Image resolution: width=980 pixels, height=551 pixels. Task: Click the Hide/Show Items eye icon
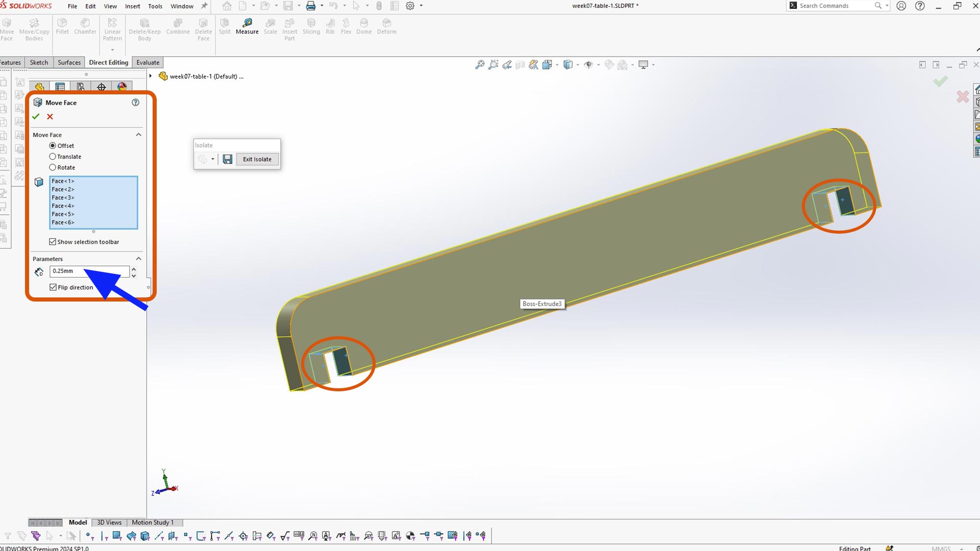pyautogui.click(x=588, y=65)
